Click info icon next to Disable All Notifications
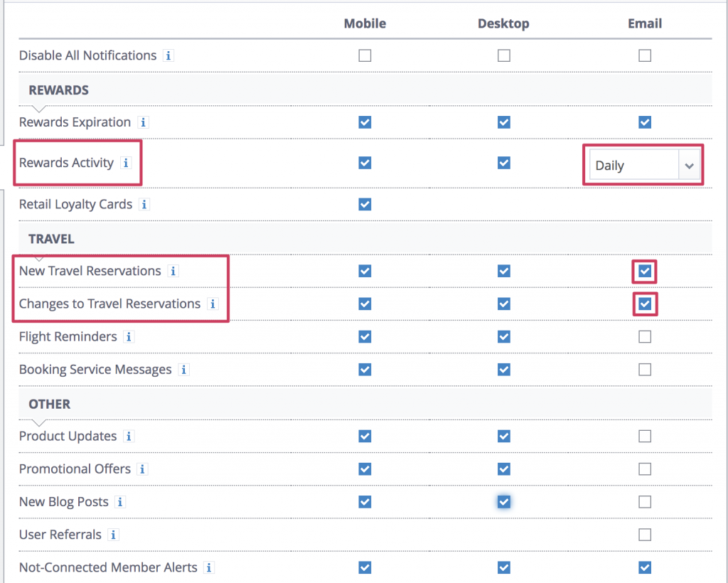Viewport: 728px width, 583px height. point(168,55)
